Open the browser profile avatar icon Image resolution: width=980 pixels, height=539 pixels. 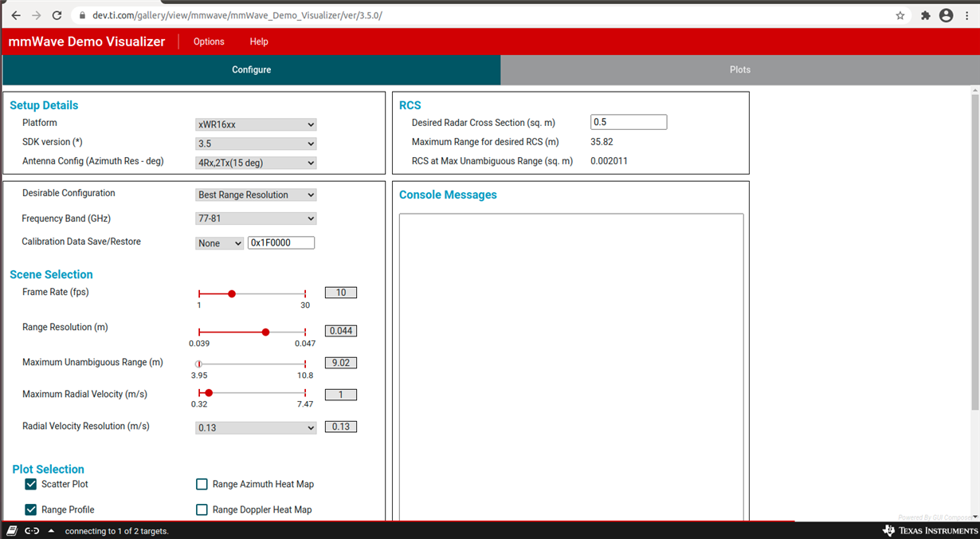pyautogui.click(x=946, y=15)
